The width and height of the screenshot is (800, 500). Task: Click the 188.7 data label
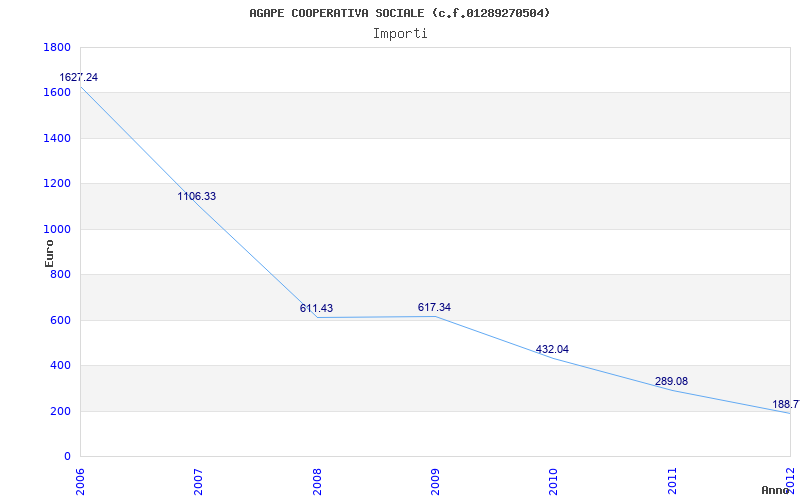786,405
